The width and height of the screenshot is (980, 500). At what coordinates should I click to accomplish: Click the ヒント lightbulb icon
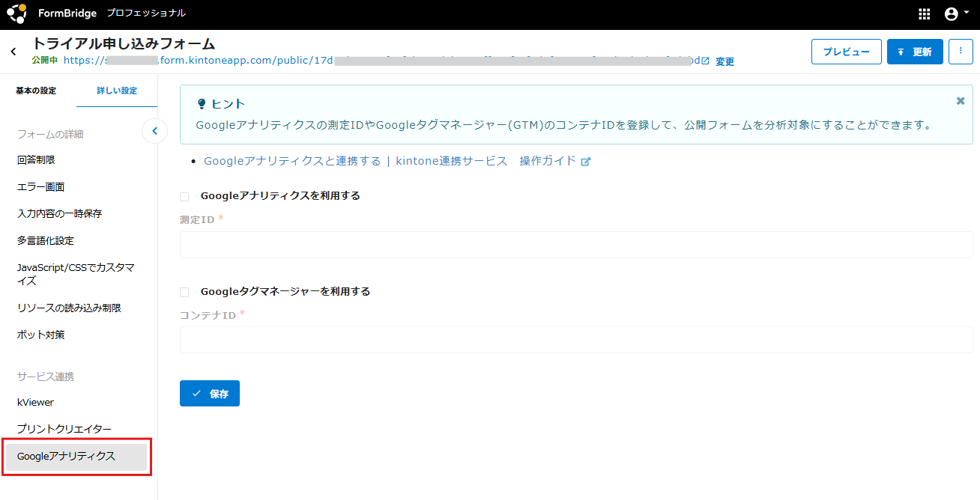[x=201, y=104]
